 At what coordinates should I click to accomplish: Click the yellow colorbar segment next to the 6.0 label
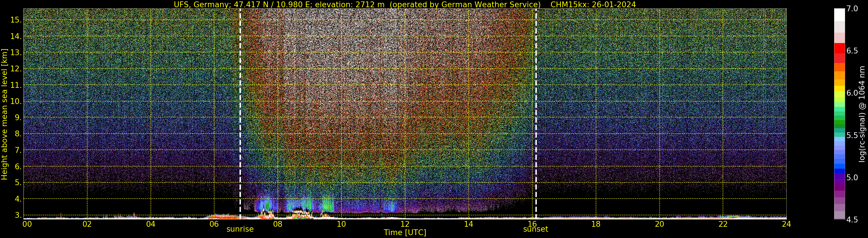click(x=839, y=89)
